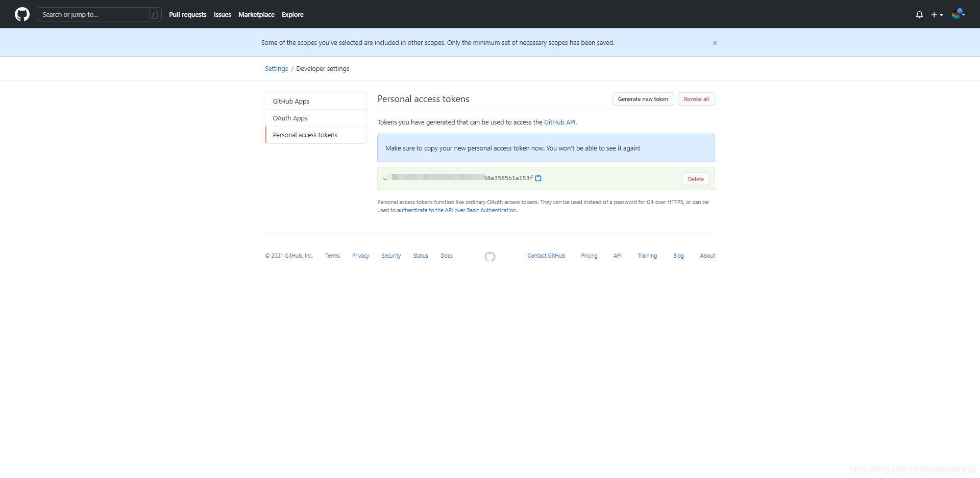Go to Marketplace
Image resolution: width=980 pixels, height=478 pixels.
click(x=256, y=14)
